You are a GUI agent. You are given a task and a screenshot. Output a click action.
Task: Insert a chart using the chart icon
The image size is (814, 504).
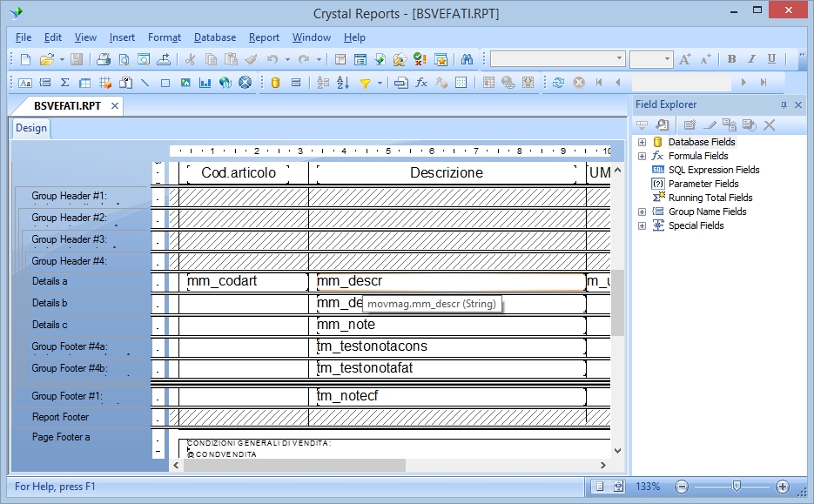click(205, 83)
